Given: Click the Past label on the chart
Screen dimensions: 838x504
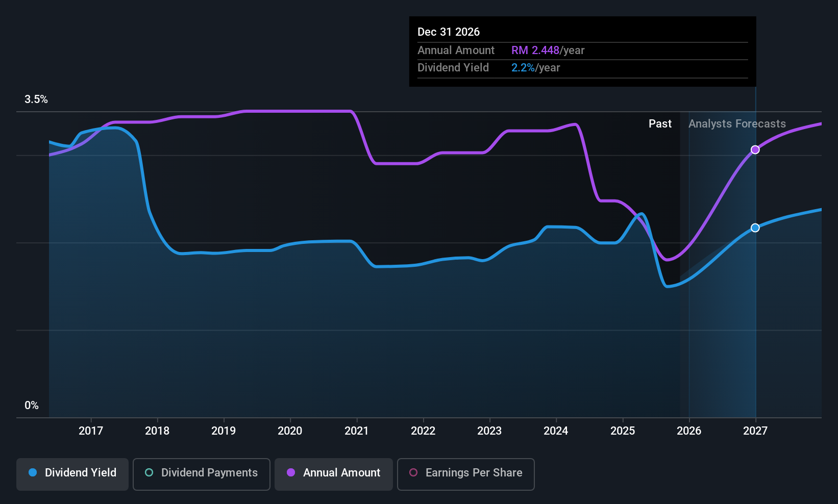Looking at the screenshot, I should coord(660,124).
